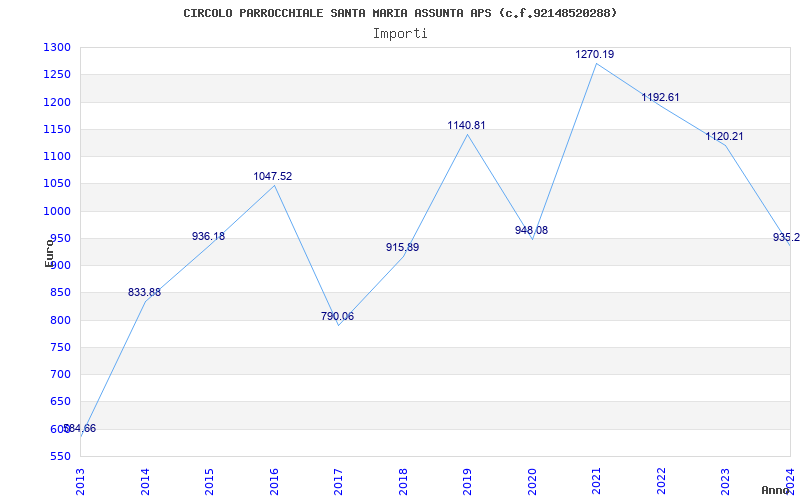Select the 1120.21 data label
Screen dimensions: 800x500
point(724,136)
